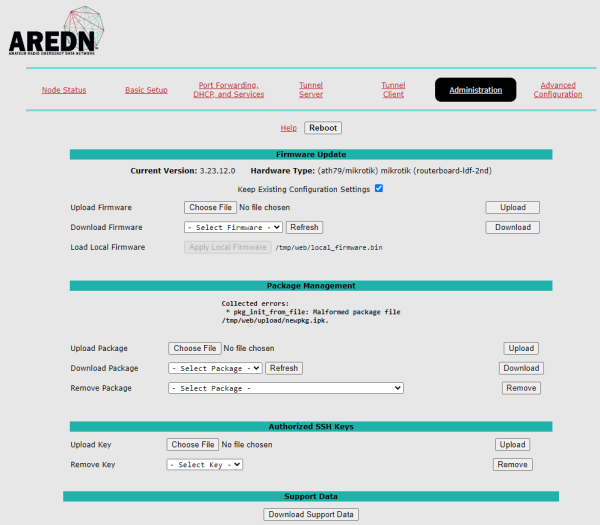This screenshot has height=525, width=600.
Task: Upload the SSH key file
Action: (x=512, y=445)
